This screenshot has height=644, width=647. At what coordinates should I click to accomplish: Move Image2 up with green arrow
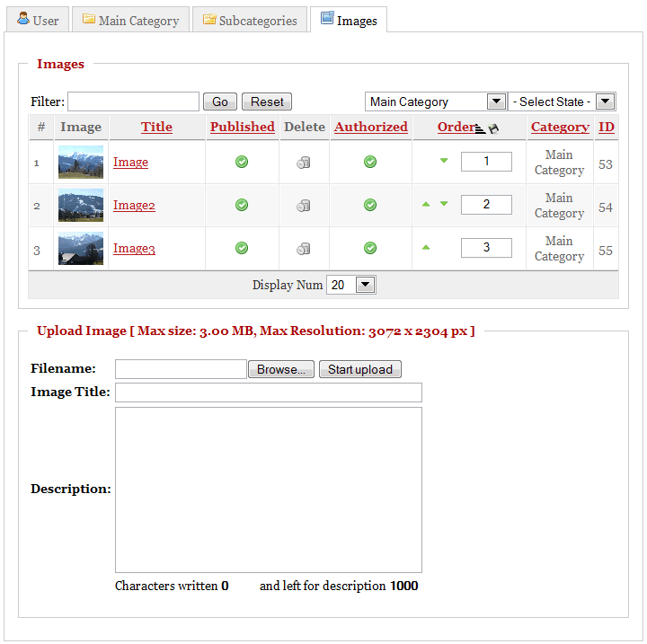point(426,204)
